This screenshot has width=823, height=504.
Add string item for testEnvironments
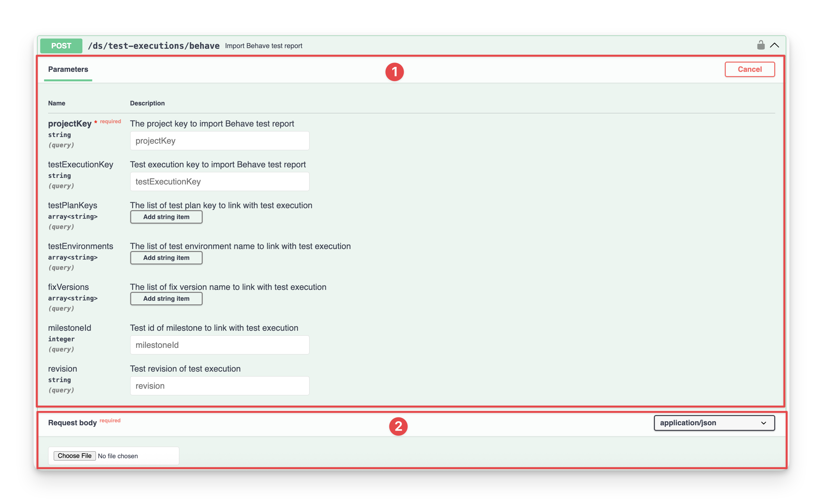tap(166, 258)
